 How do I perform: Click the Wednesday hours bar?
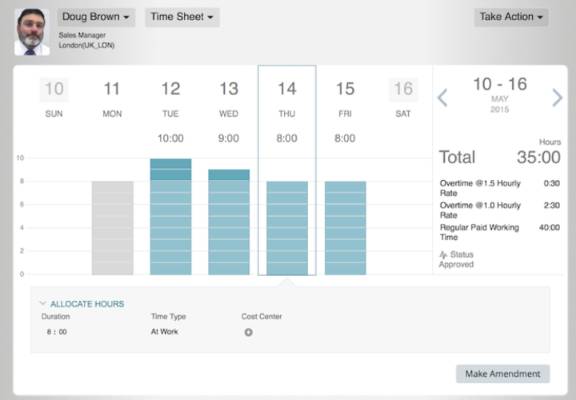(x=229, y=222)
